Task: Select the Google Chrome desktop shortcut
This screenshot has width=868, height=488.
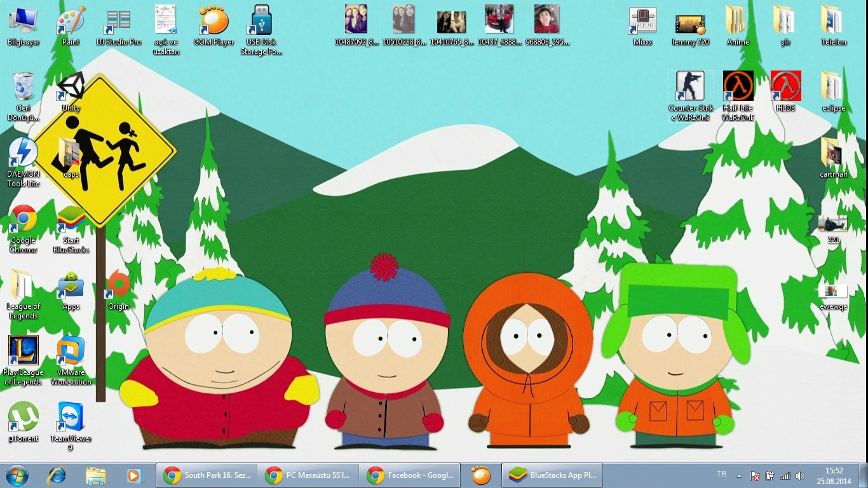Action: (x=24, y=229)
